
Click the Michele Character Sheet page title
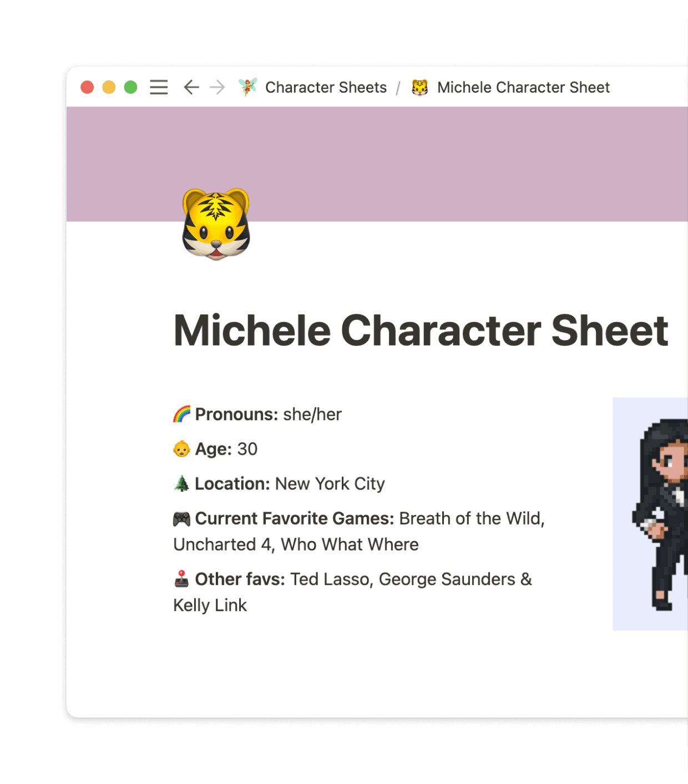tap(421, 331)
